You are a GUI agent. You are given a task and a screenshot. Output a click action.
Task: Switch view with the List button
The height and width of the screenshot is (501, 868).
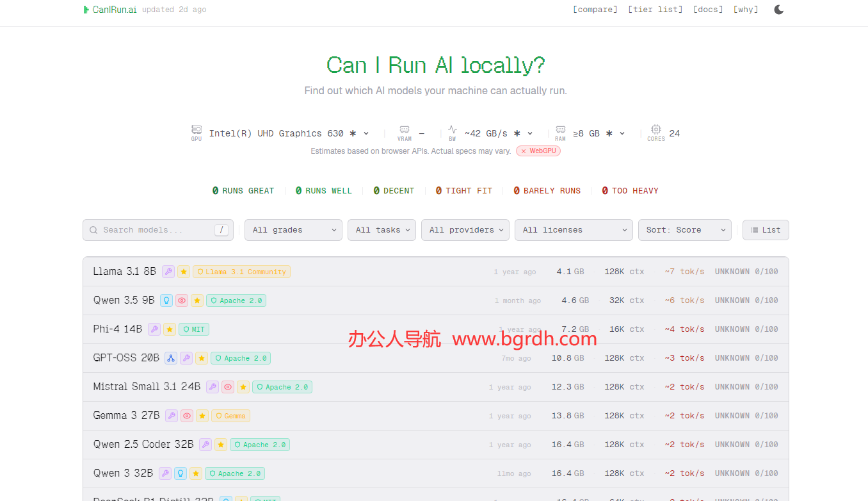point(766,230)
